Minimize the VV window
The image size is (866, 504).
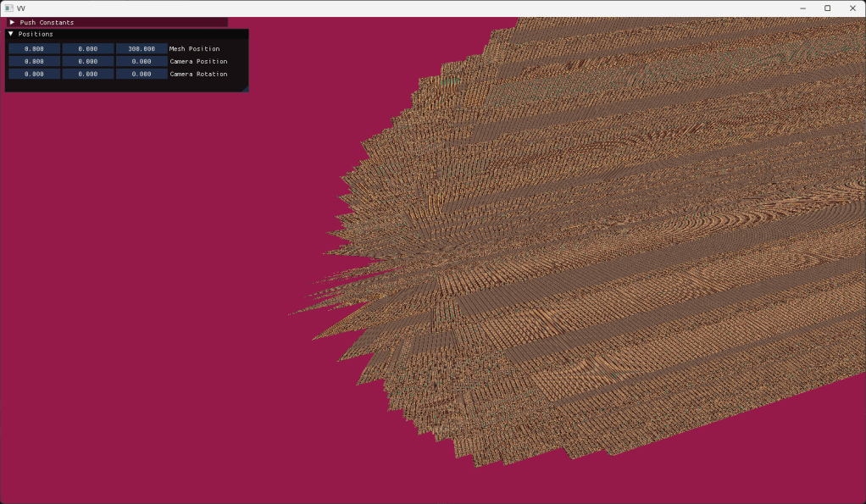(x=802, y=8)
